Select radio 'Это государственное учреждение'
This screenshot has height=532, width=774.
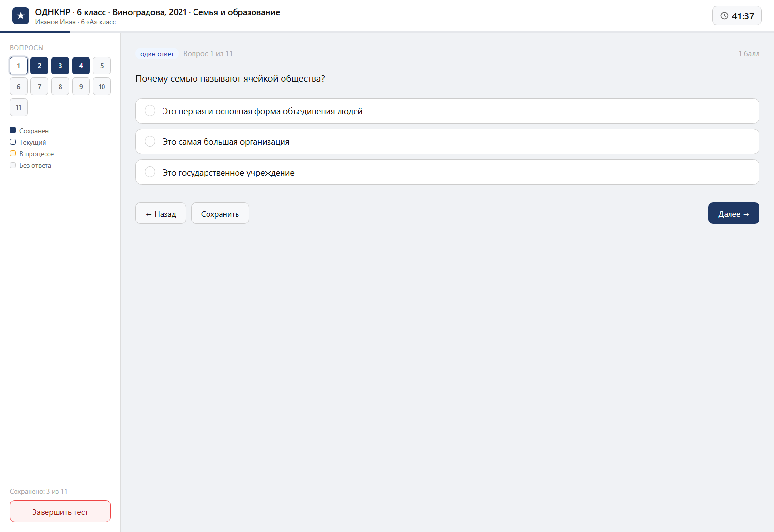pyautogui.click(x=150, y=172)
